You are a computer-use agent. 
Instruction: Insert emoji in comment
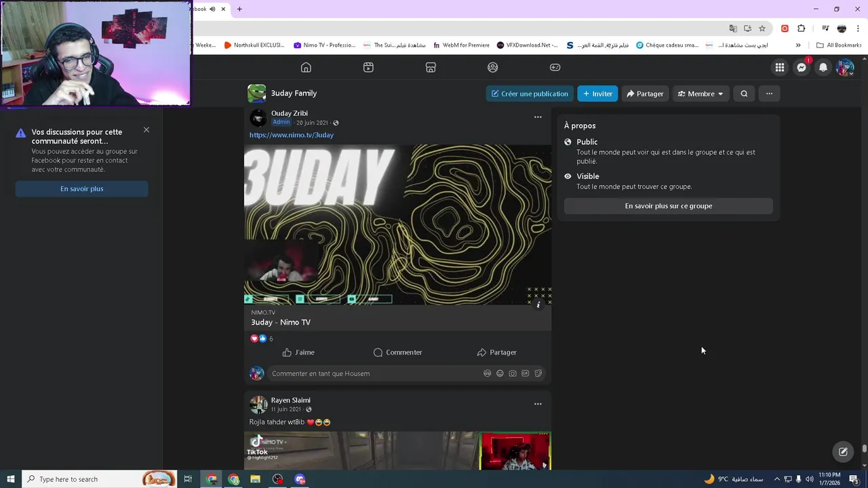(500, 373)
